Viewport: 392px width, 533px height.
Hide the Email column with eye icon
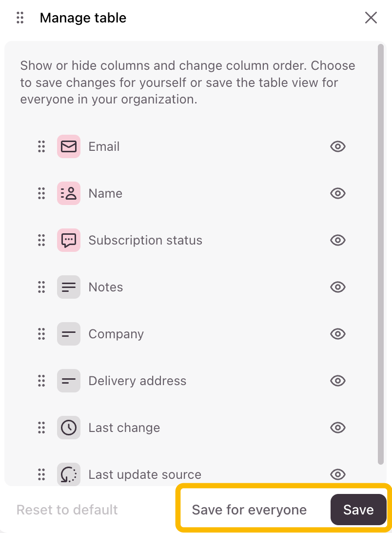tap(338, 146)
